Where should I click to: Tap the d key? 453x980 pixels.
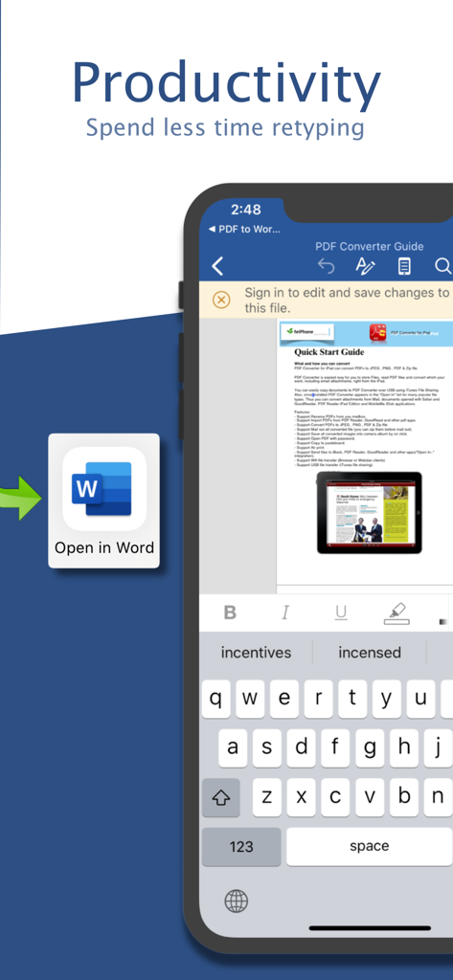click(301, 747)
